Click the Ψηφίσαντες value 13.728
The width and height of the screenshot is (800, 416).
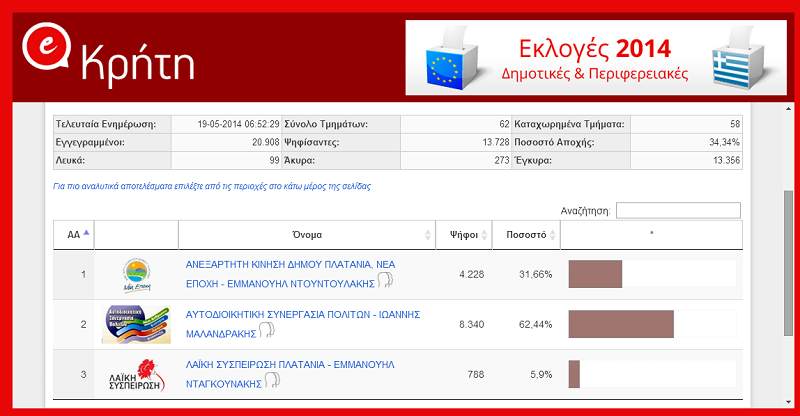pyautogui.click(x=496, y=142)
